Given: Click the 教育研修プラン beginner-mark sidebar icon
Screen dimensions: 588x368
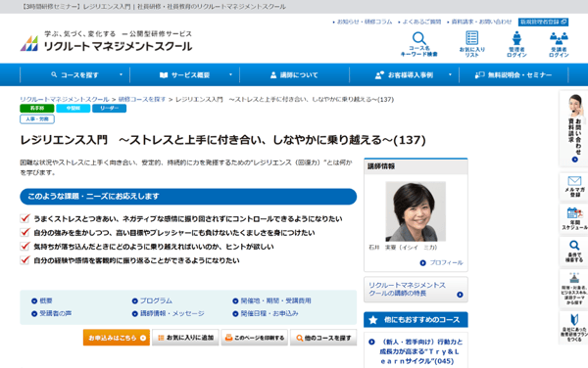Looking at the screenshot, I should tap(574, 319).
